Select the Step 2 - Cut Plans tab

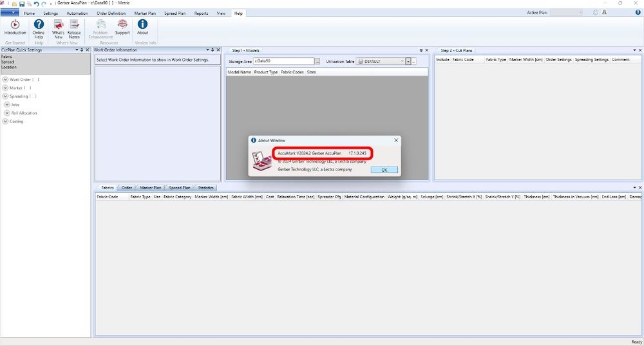[457, 50]
